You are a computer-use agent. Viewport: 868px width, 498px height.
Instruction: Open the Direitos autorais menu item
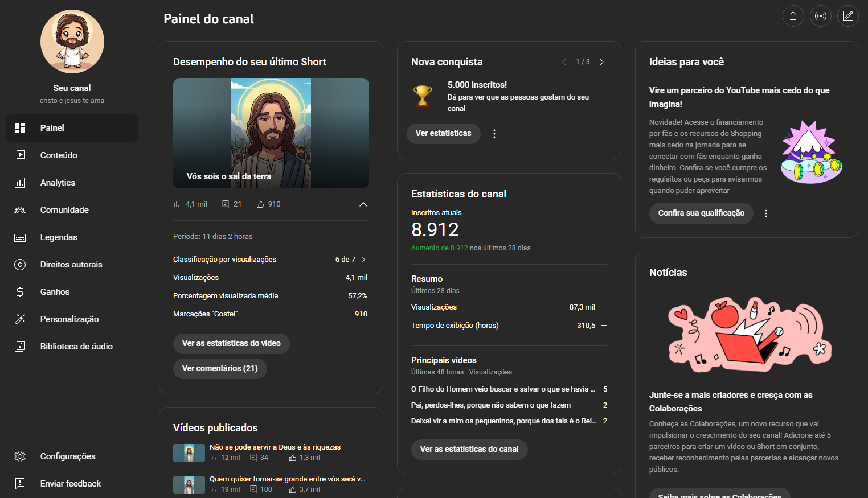coord(72,265)
